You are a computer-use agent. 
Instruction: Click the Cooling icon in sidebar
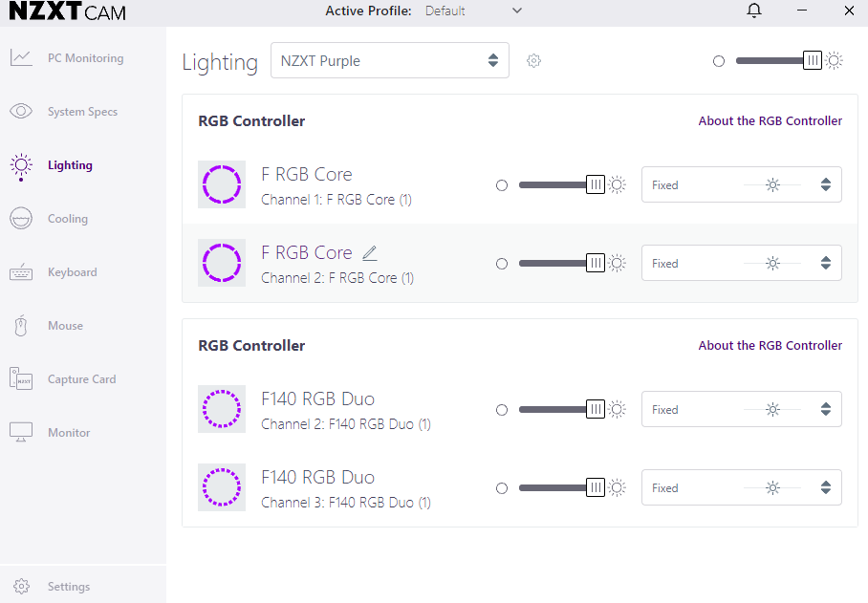21,219
